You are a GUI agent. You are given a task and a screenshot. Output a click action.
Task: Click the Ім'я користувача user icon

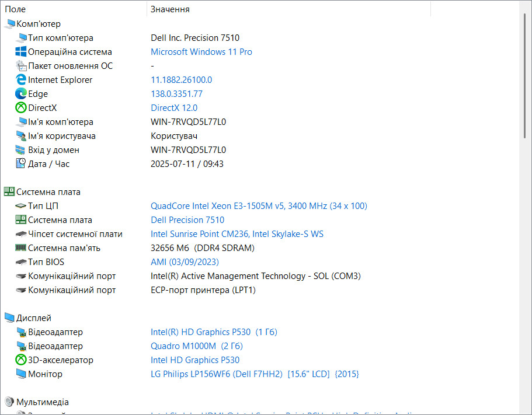(21, 135)
